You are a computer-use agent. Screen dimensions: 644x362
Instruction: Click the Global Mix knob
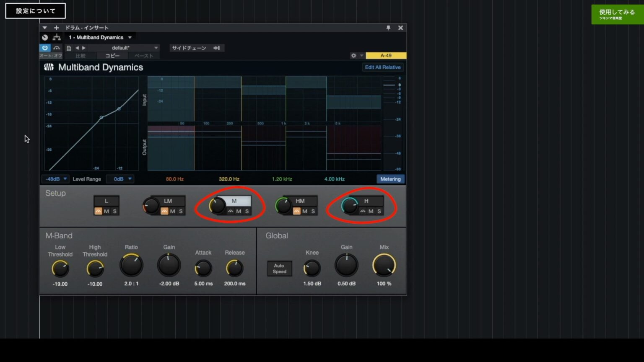[384, 265]
